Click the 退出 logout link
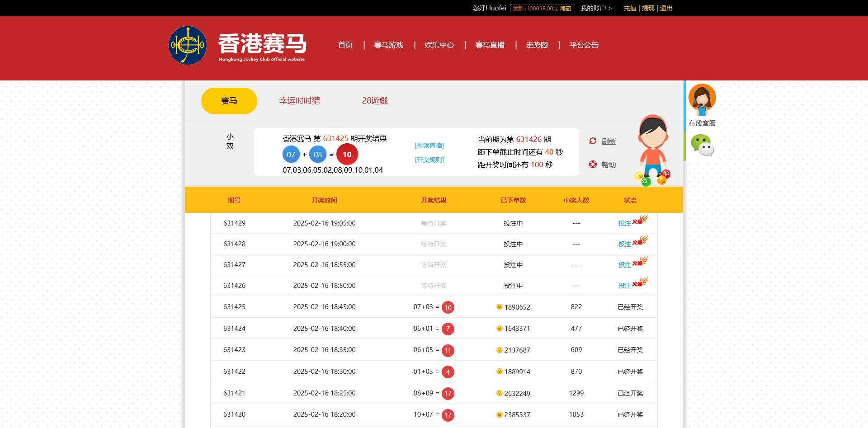 pos(666,8)
